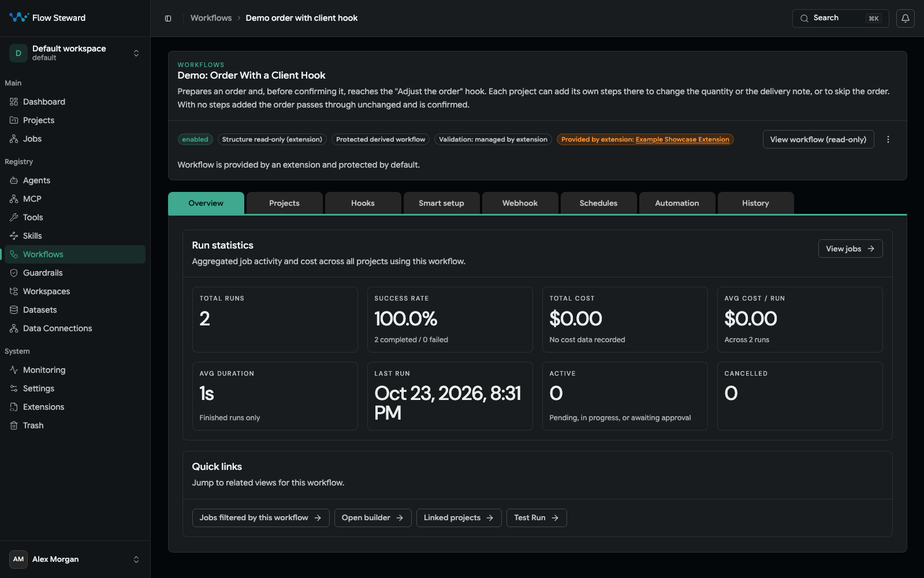The image size is (924, 578).
Task: Click the Monitoring activity icon
Action: tap(14, 370)
